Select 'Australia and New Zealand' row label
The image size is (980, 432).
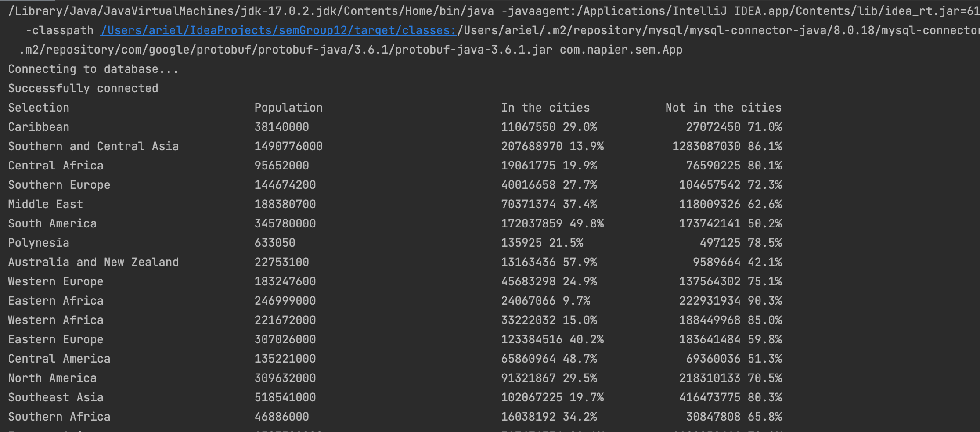click(94, 262)
